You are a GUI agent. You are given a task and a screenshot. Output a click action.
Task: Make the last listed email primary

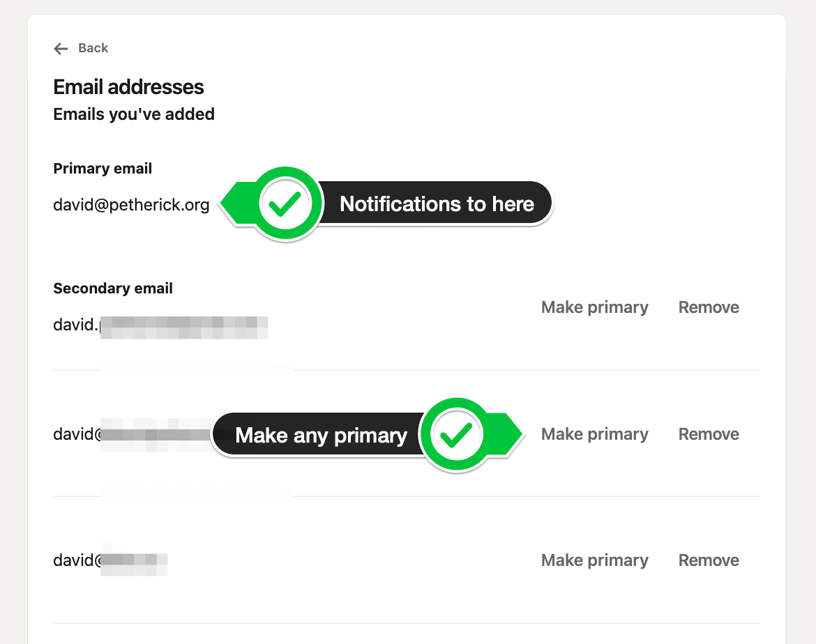tap(594, 560)
